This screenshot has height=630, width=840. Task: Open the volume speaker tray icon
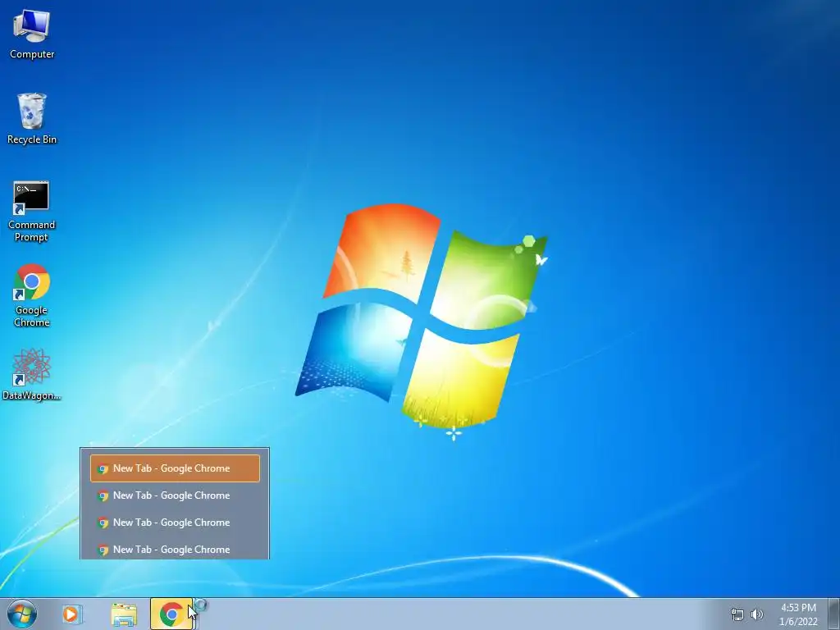[757, 614]
